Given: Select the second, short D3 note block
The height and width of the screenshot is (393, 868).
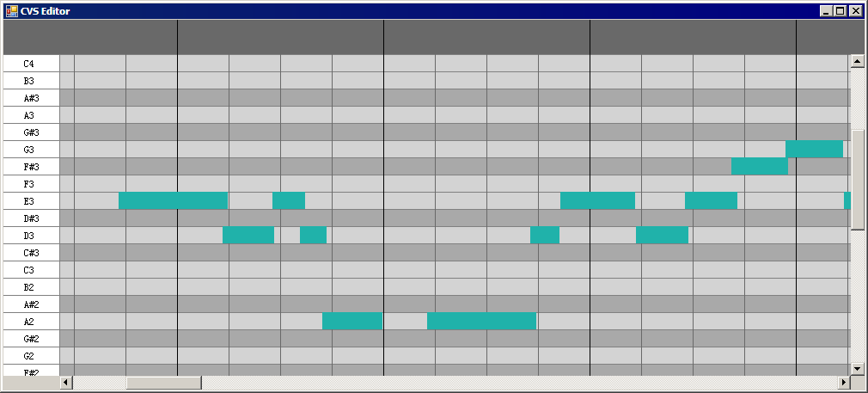Looking at the screenshot, I should (313, 235).
